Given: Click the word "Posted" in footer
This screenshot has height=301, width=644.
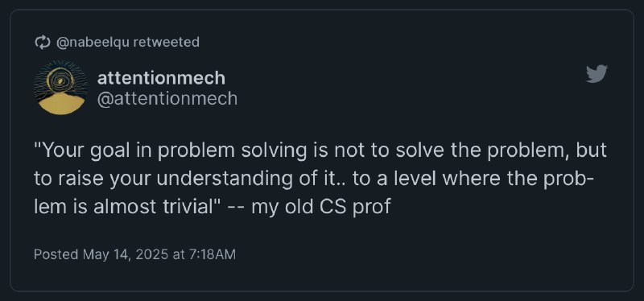Looking at the screenshot, I should 56,254.
